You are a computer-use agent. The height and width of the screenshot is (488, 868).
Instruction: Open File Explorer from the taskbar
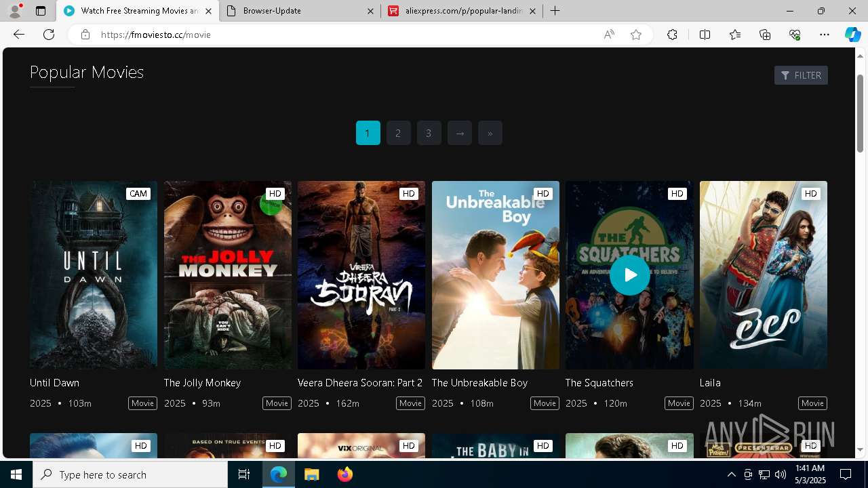tap(311, 474)
